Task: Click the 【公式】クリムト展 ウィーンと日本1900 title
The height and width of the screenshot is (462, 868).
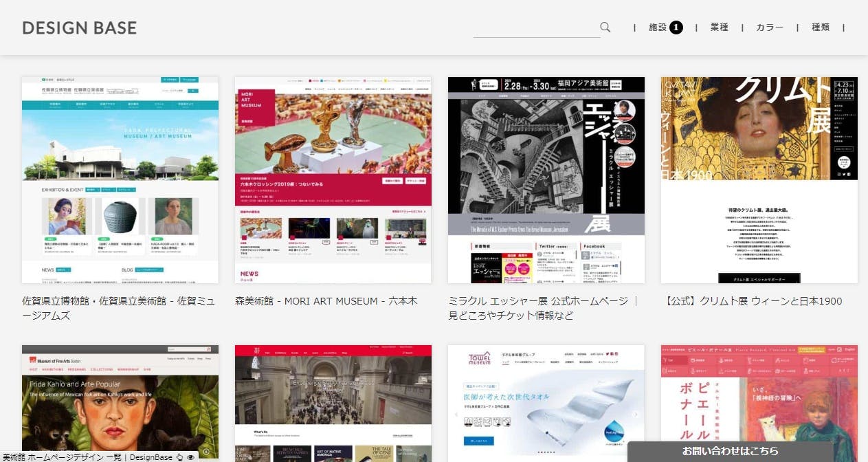Action: 751,301
